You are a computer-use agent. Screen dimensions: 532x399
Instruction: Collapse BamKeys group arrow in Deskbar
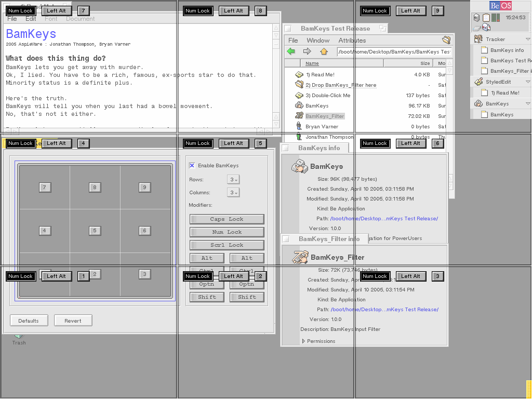click(528, 103)
